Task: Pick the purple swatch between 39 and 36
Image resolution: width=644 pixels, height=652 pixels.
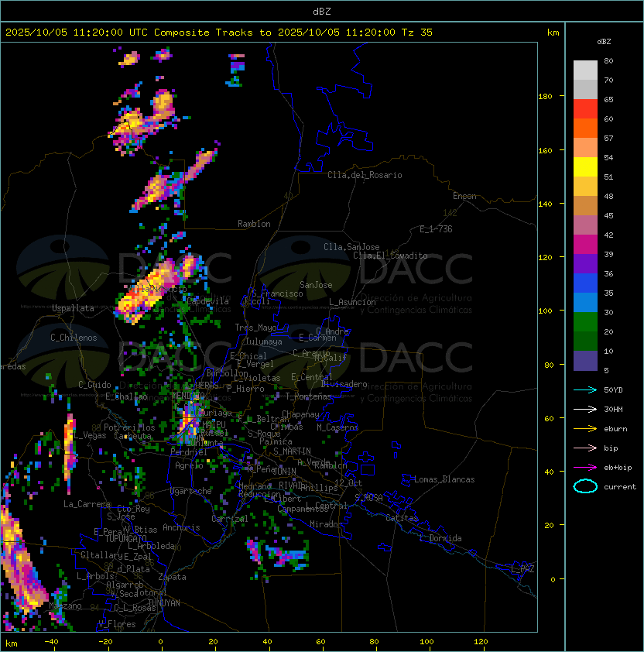Action: [x=585, y=263]
